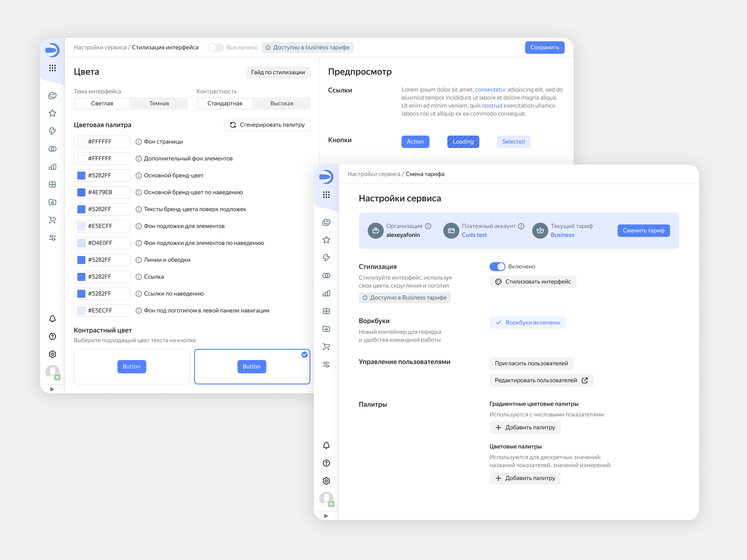
Task: Open notifications bell in right window sidebar
Action: [326, 445]
